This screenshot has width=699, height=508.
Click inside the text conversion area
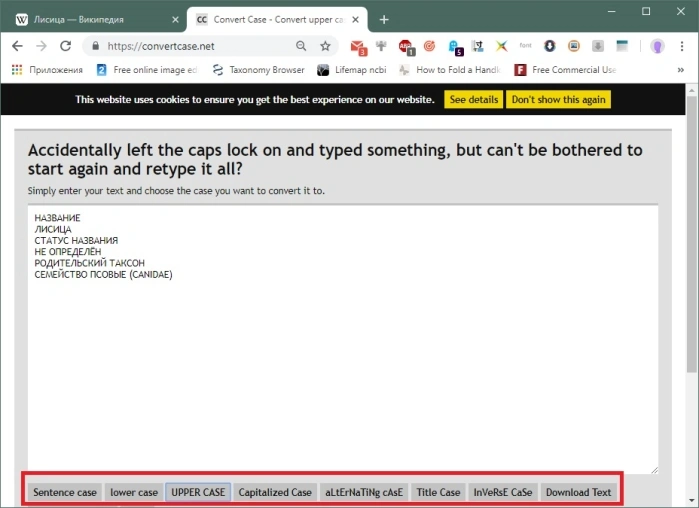[x=343, y=339]
